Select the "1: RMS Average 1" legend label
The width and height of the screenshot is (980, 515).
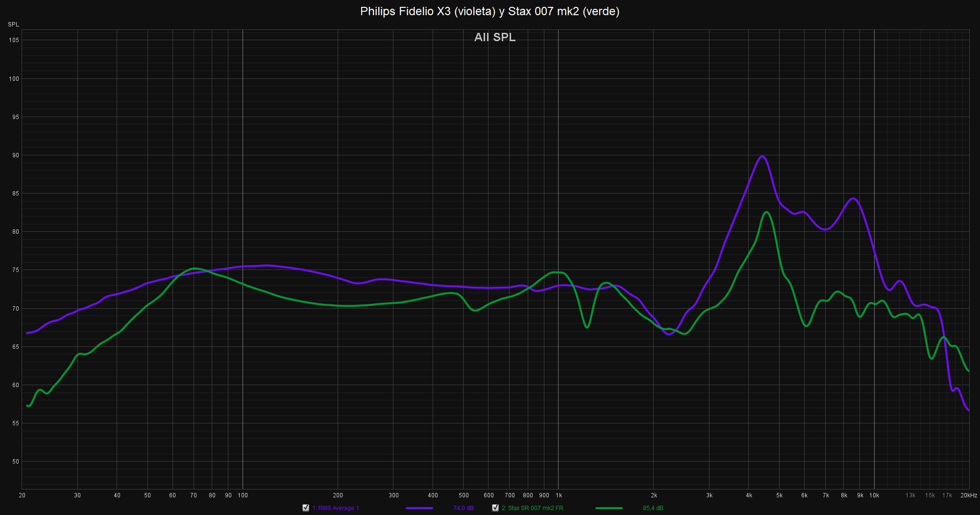pos(336,508)
